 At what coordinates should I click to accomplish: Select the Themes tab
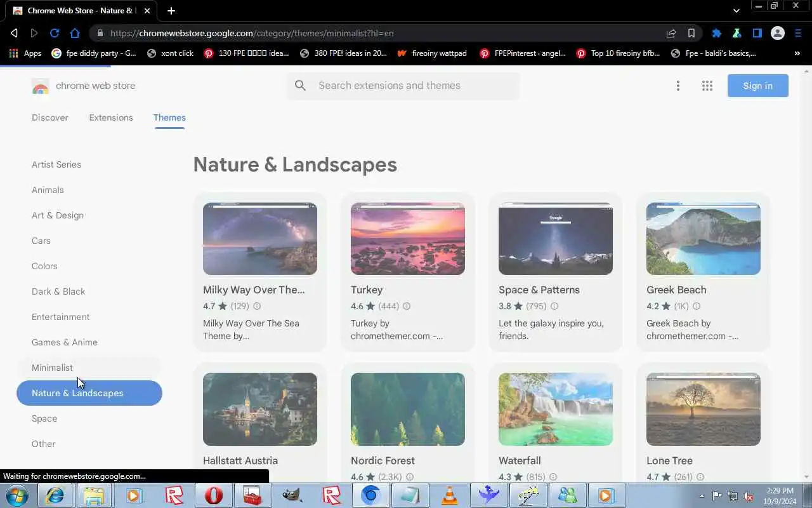coord(169,117)
